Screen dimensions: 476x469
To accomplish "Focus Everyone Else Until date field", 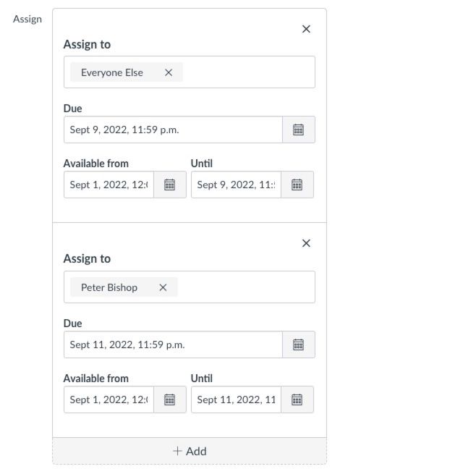I will [236, 185].
